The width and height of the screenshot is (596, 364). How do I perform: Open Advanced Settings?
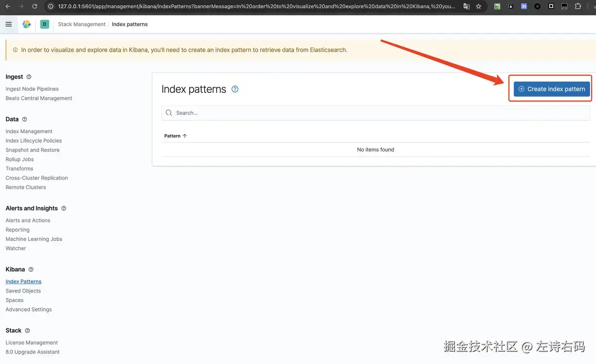29,309
